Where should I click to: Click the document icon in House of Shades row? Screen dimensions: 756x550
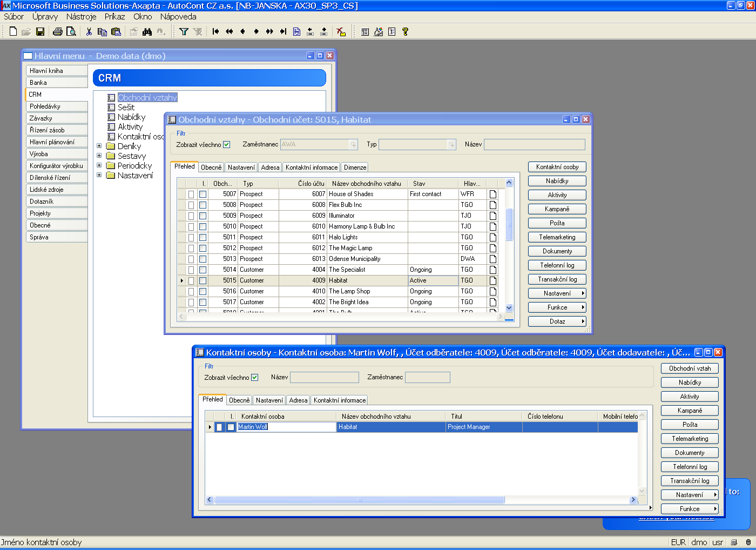pyautogui.click(x=492, y=194)
